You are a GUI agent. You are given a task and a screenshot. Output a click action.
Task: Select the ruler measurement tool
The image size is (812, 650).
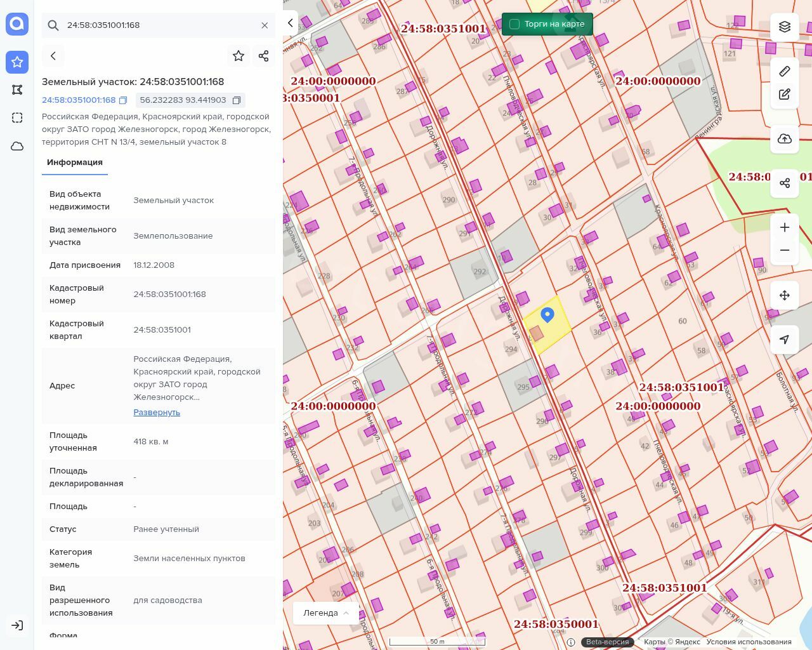pos(785,71)
